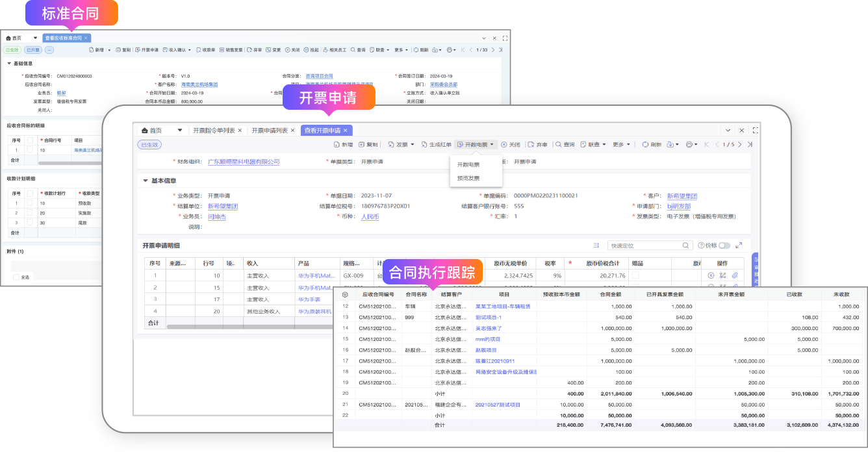Click the attachment paperclip icon in row 1
Screen dimensions: 868x454
735,275
